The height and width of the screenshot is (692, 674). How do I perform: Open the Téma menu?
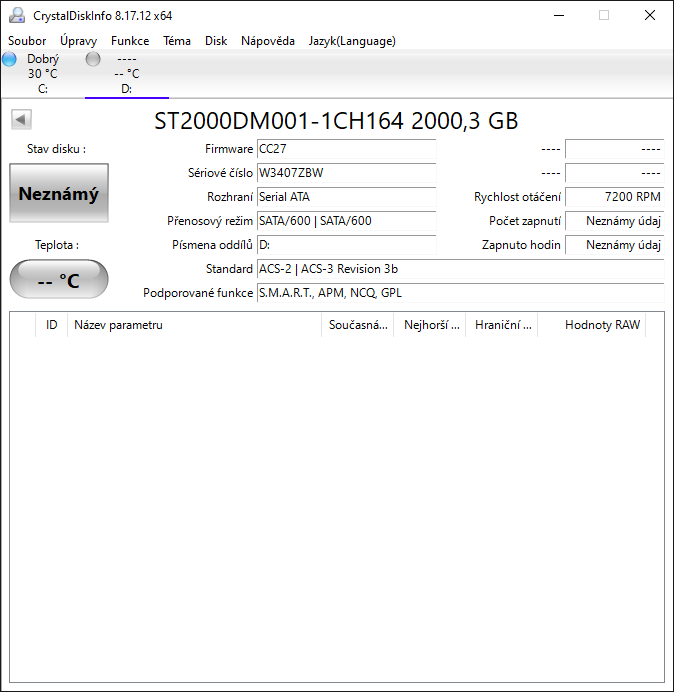pyautogui.click(x=177, y=41)
